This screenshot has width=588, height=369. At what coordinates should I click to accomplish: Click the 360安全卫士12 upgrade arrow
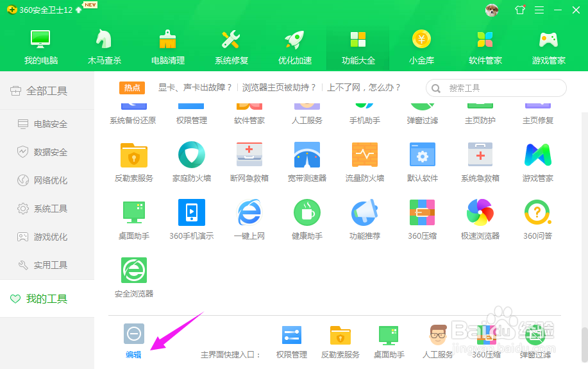[x=79, y=10]
